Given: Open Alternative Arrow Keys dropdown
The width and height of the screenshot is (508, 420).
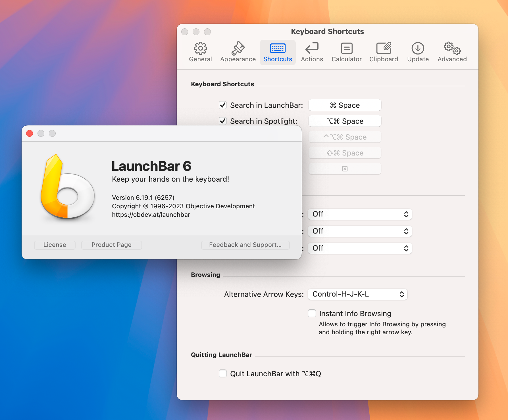Looking at the screenshot, I should [x=358, y=294].
